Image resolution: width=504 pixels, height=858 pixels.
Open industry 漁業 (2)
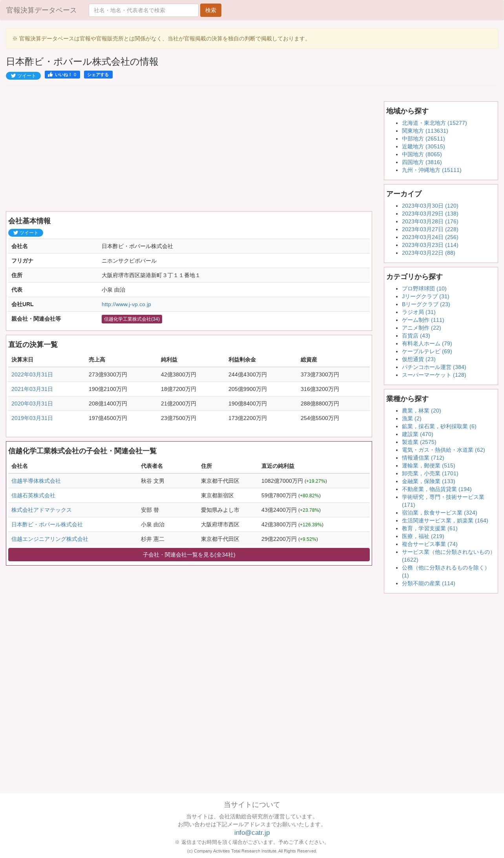(x=411, y=419)
